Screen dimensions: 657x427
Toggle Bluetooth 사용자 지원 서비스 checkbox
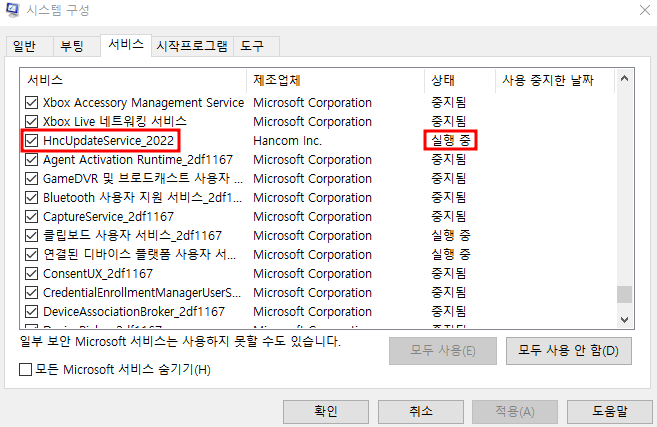tap(31, 197)
